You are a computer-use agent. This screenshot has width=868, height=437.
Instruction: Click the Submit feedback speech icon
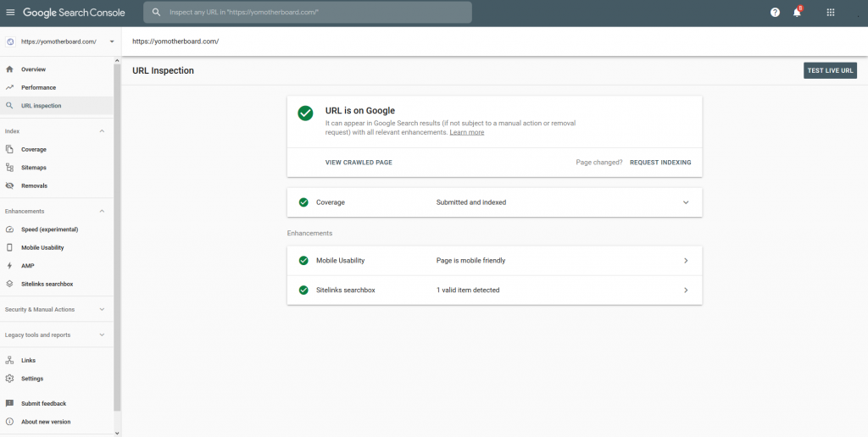(x=9, y=403)
